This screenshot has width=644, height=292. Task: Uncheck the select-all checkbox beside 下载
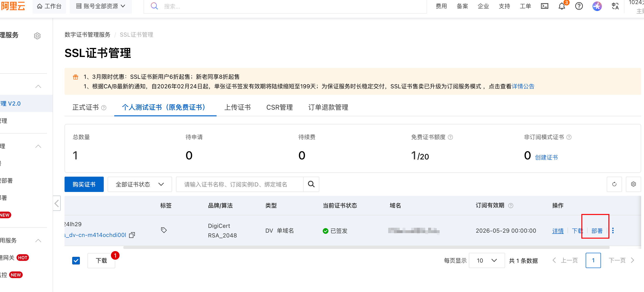[x=76, y=260]
